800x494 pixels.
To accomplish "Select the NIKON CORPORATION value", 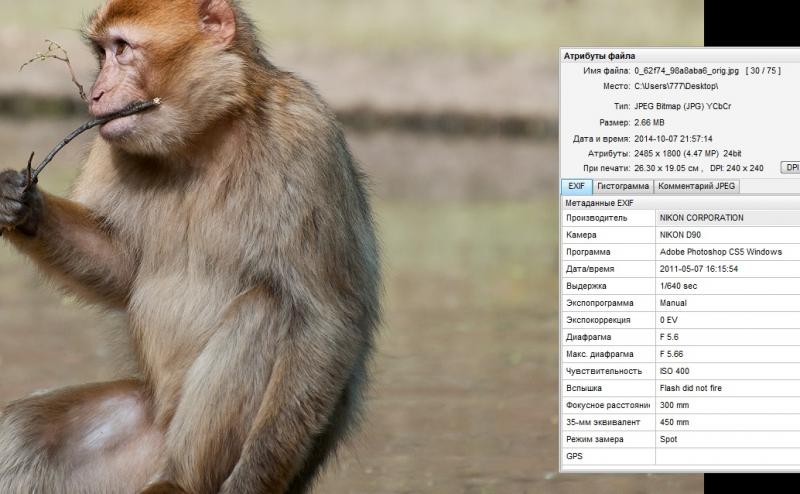I will click(x=702, y=218).
